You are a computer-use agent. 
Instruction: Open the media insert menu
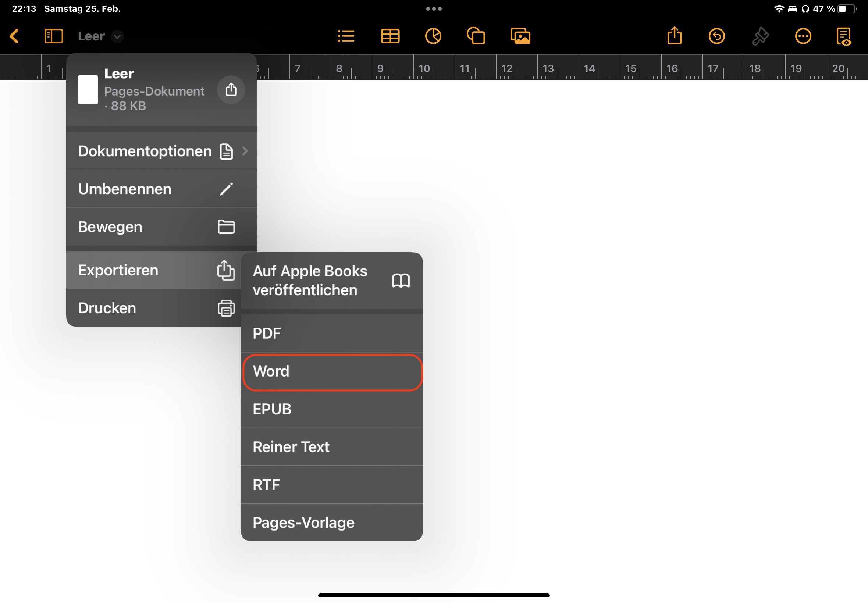(520, 36)
